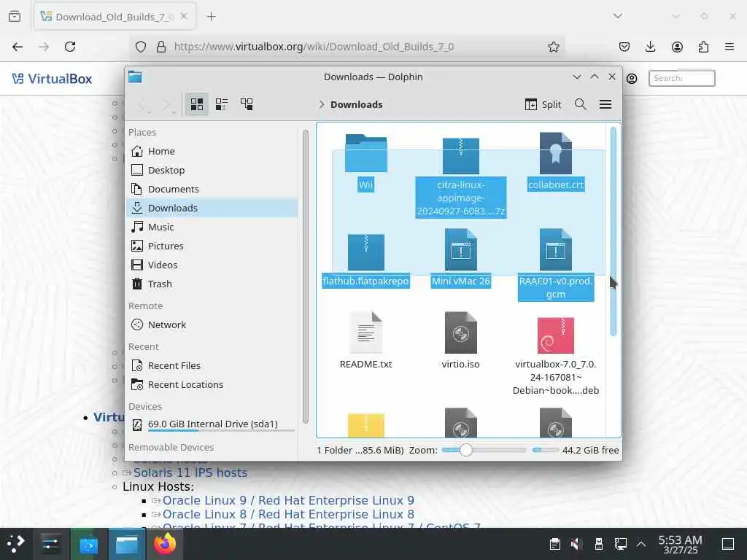
Task: Open the Solaris 11 IPS hosts link
Action: 190,472
